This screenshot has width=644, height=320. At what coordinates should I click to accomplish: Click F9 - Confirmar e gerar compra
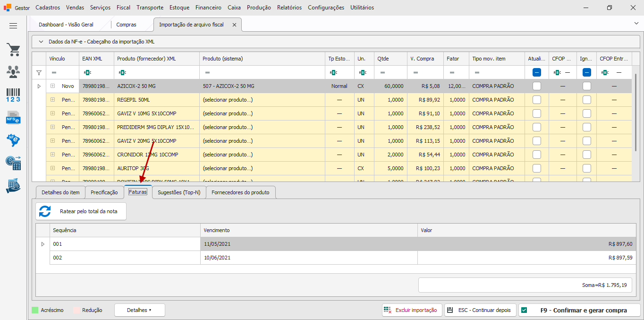[579, 310]
